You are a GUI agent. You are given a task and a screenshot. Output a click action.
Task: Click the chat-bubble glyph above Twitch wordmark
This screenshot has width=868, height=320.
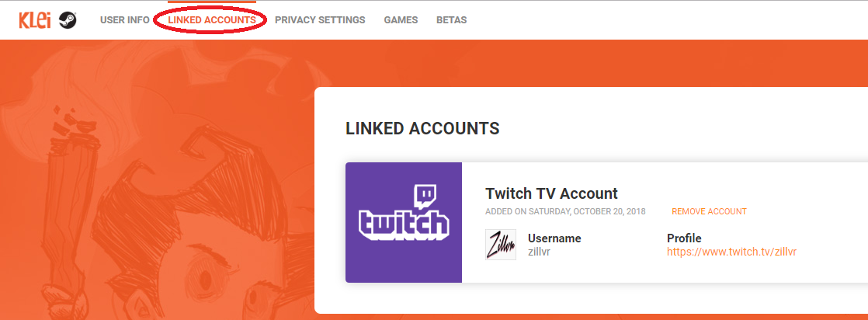pyautogui.click(x=426, y=196)
